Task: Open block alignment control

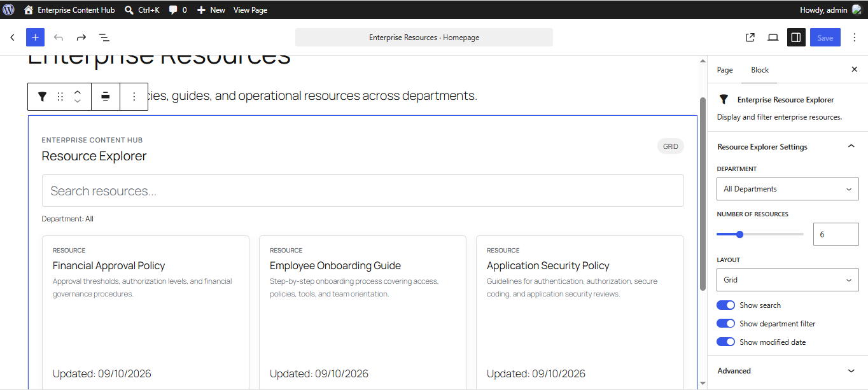Action: pos(106,97)
